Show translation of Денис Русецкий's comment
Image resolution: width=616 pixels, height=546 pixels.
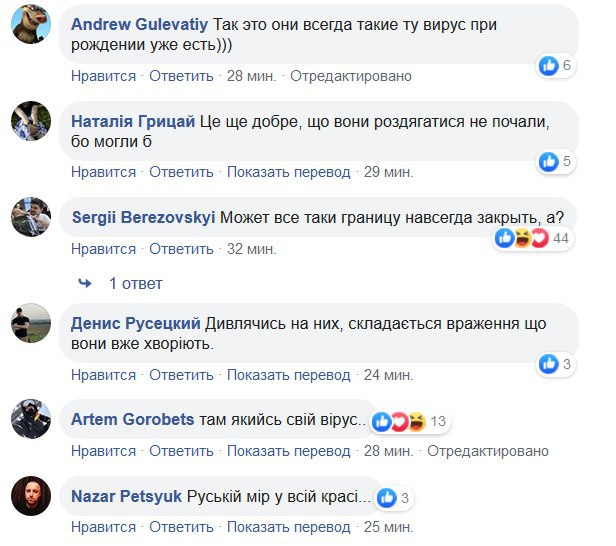[x=289, y=375]
